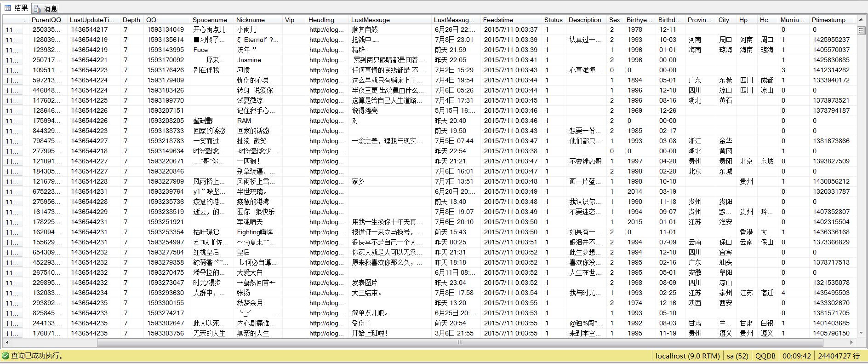868x364 pixels.
Task: Click the Description column header
Action: (x=586, y=20)
